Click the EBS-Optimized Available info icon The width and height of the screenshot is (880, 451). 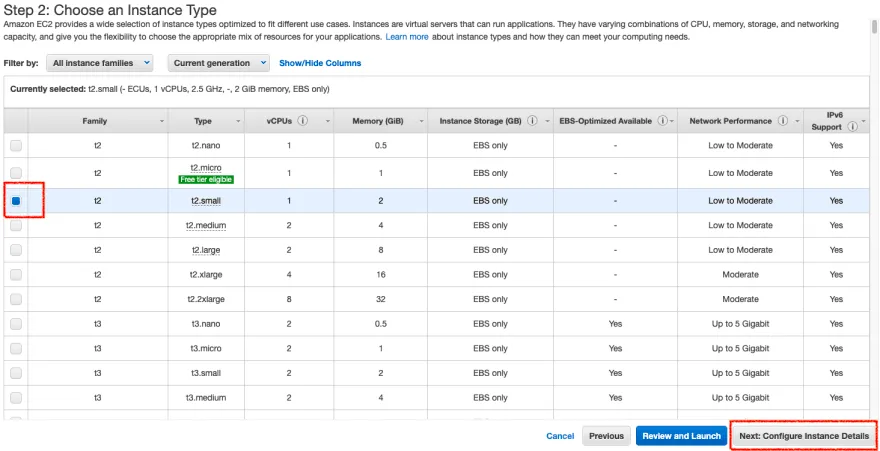click(662, 121)
